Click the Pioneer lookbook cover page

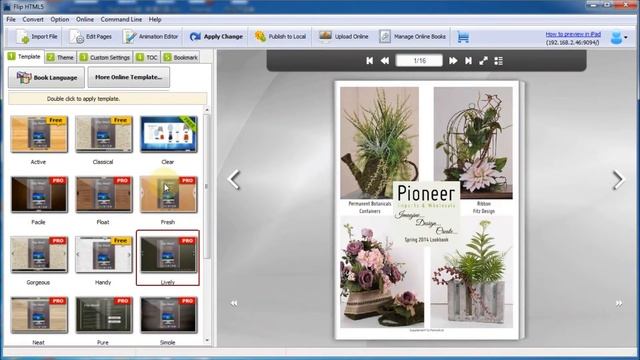tap(427, 210)
